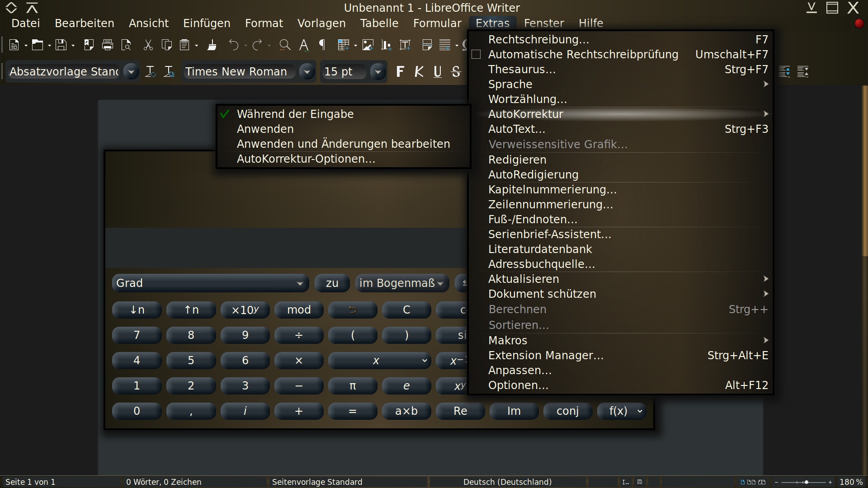Click document-modified save indicator in status bar
Screen dimensions: 868x488
point(640,482)
